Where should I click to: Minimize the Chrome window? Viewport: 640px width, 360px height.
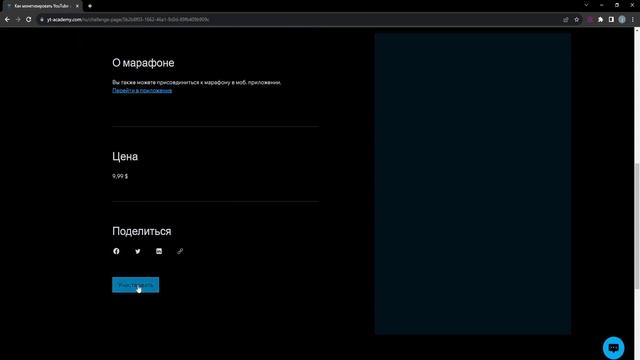602,5
